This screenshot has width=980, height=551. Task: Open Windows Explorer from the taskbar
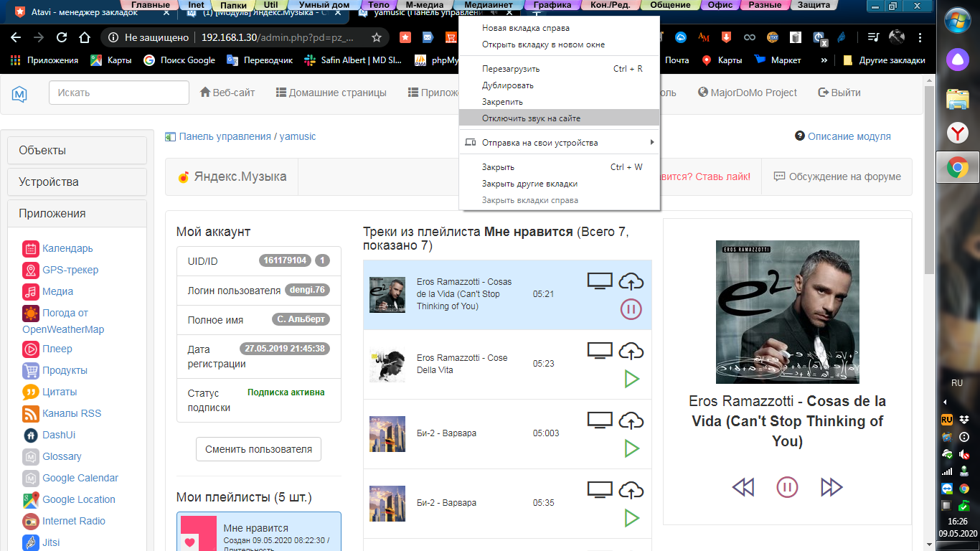point(957,98)
